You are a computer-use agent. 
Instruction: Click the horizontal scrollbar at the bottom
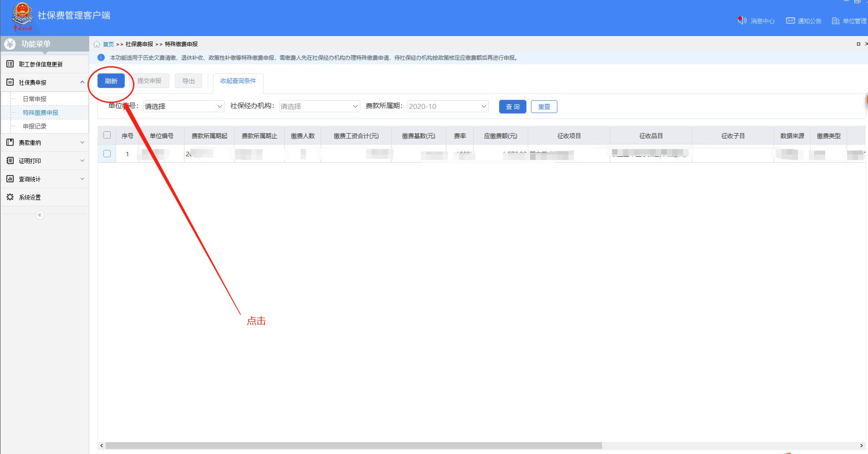[x=351, y=445]
